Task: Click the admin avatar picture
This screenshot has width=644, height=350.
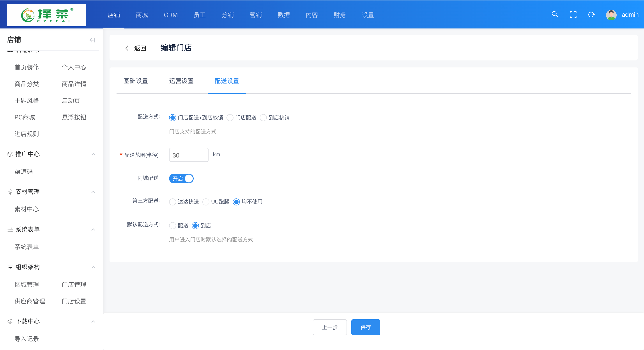Action: (x=611, y=15)
